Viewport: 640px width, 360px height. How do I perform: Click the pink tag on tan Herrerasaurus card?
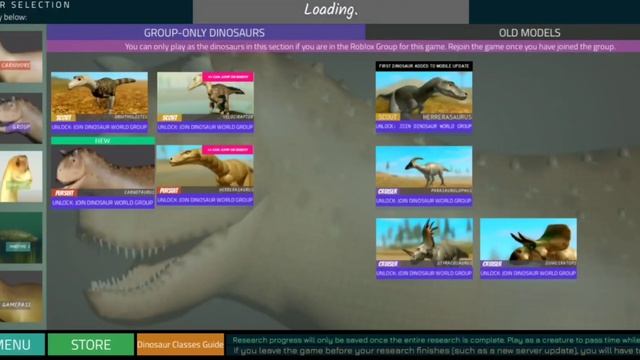[228, 150]
